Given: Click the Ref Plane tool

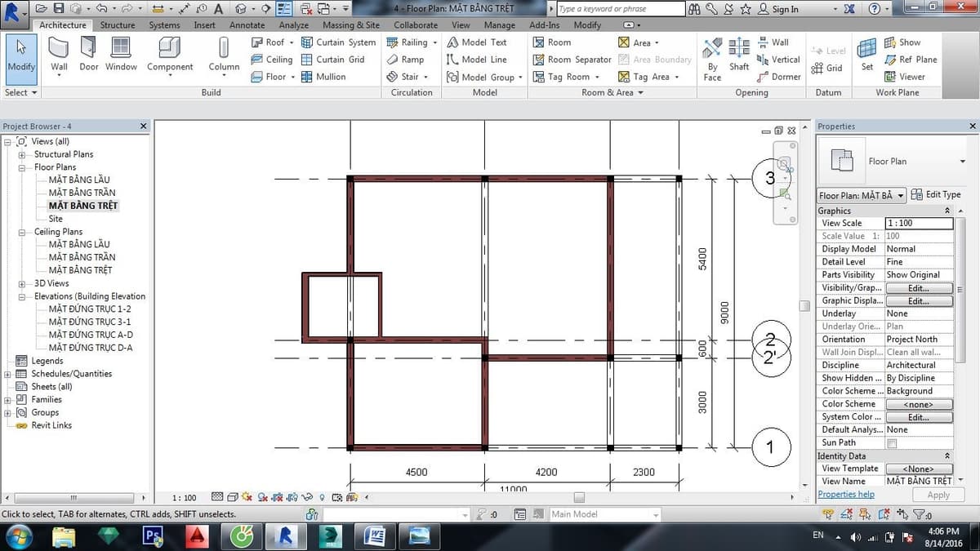Looking at the screenshot, I should (910, 60).
